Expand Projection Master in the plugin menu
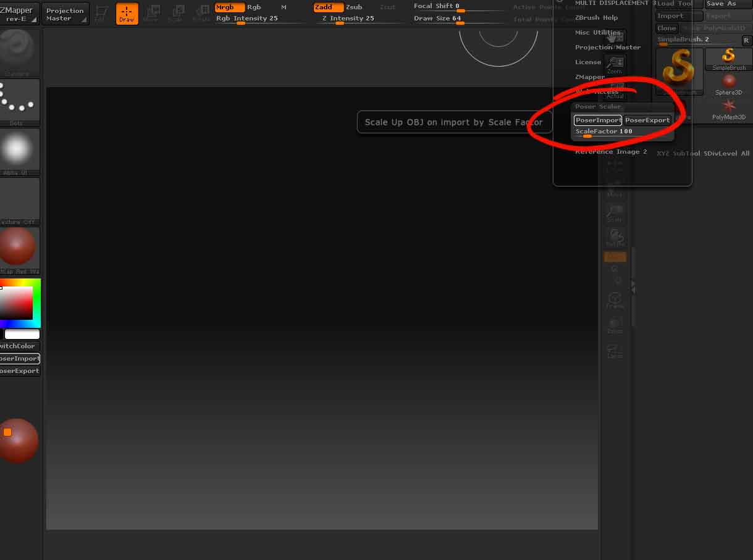Screen dimensions: 753x560 (608, 47)
